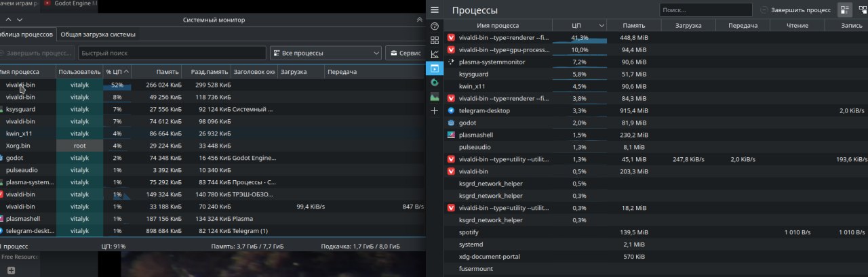Screen dimensions: 868x277
Task: Select the 52% vivaldi-bin row in Системный монитор
Action: pyautogui.click(x=212, y=85)
